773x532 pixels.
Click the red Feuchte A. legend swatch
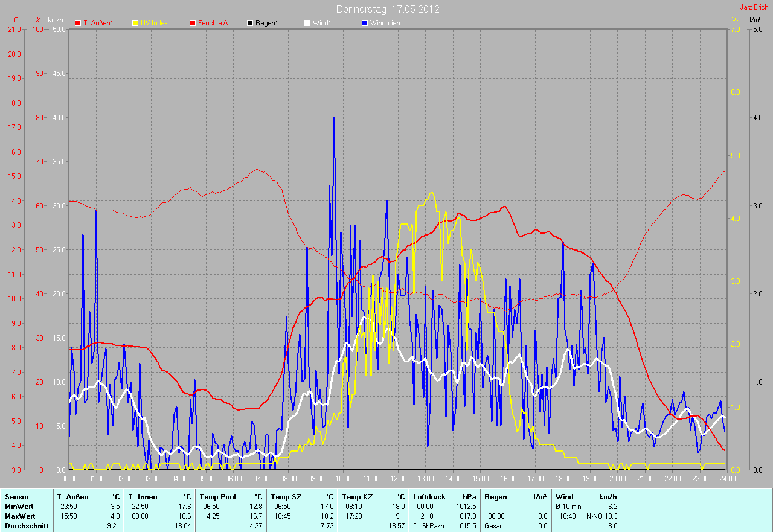pyautogui.click(x=193, y=23)
